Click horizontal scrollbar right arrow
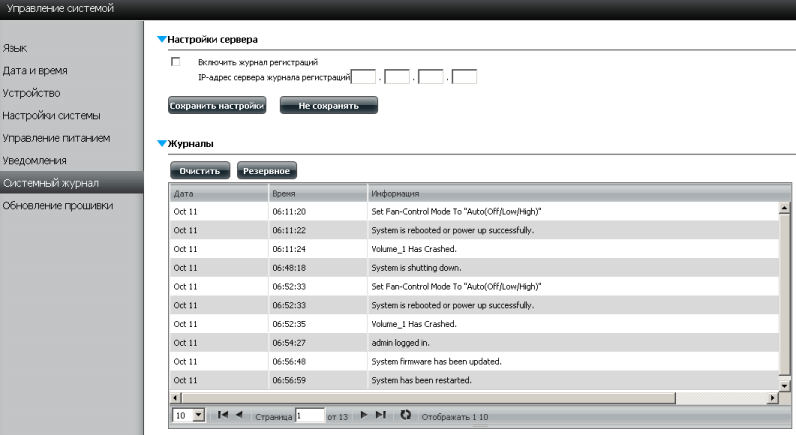Screen dimensions: 796x435 pyautogui.click(x=773, y=397)
